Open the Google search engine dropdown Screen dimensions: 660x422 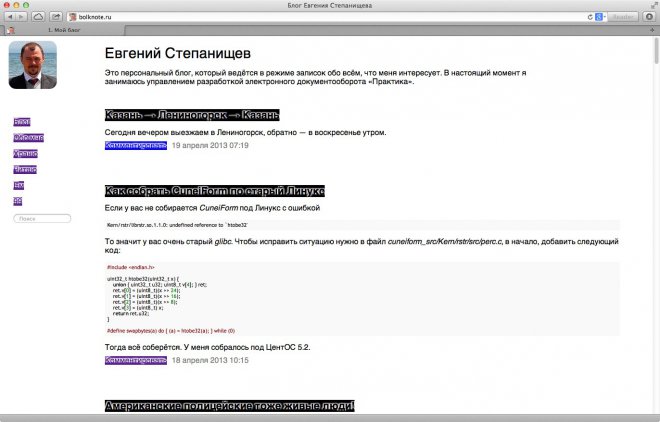(601, 17)
